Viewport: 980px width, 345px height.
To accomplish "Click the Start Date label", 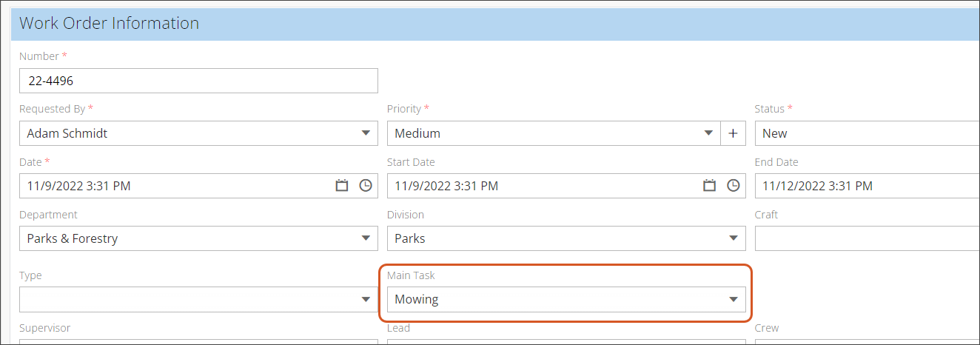I will 411,162.
